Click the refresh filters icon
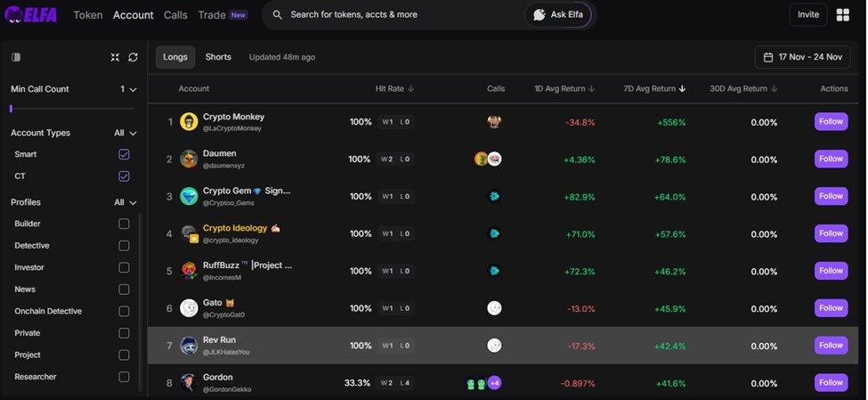Viewport: 868px width, 400px height. pyautogui.click(x=133, y=57)
